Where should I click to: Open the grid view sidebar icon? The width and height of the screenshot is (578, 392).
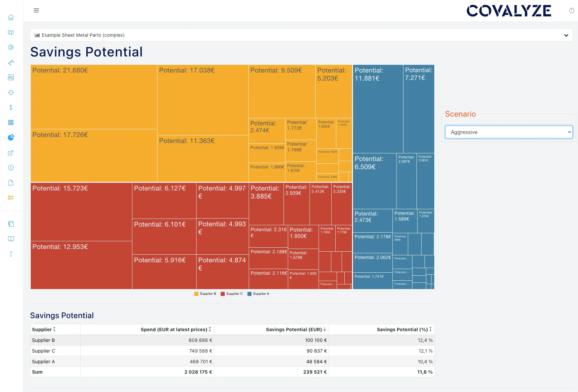coord(11,122)
